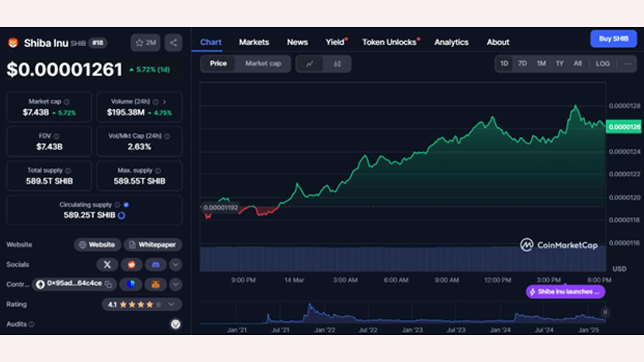Open the Token Unlocks tab
This screenshot has height=362, width=644.
tap(389, 42)
